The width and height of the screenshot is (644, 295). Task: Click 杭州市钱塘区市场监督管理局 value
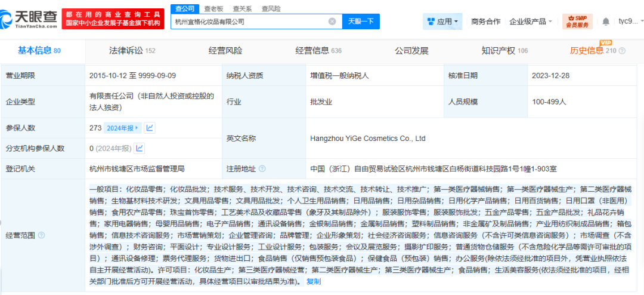[137, 168]
